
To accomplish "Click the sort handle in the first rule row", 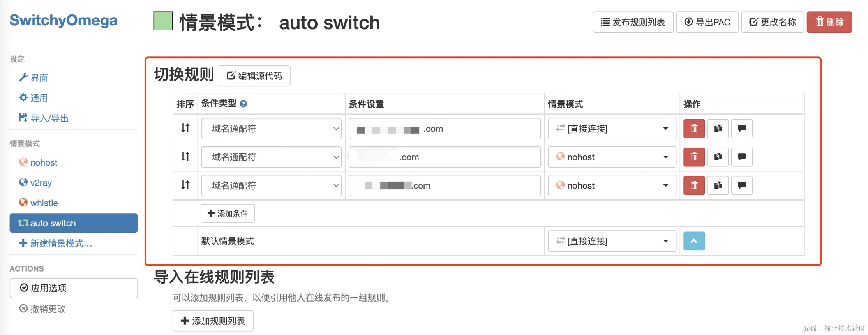I will (x=185, y=128).
